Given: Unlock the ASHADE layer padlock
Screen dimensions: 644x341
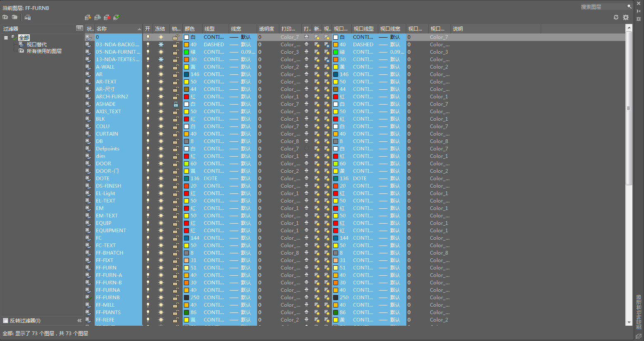Looking at the screenshot, I should pos(176,104).
